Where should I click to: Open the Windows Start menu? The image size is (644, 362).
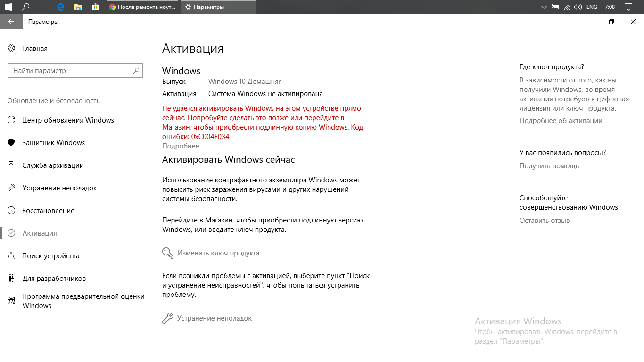pos(8,7)
